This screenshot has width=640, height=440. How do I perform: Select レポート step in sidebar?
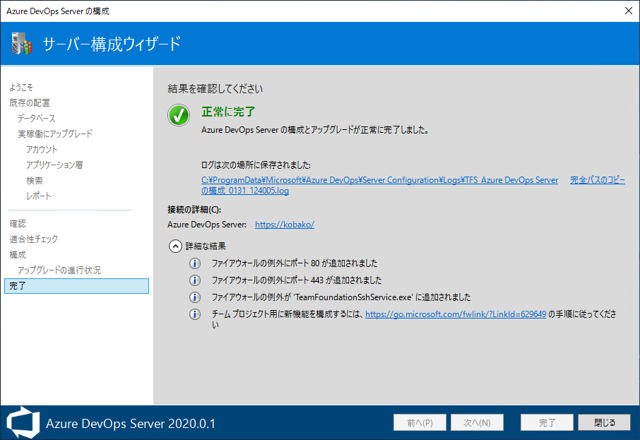[39, 196]
